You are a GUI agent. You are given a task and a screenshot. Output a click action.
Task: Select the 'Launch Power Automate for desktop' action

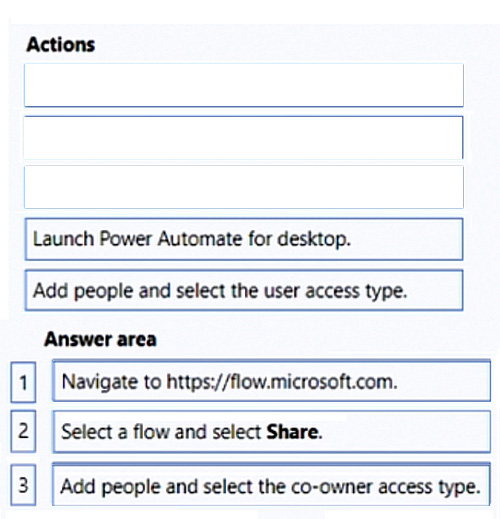click(x=244, y=239)
